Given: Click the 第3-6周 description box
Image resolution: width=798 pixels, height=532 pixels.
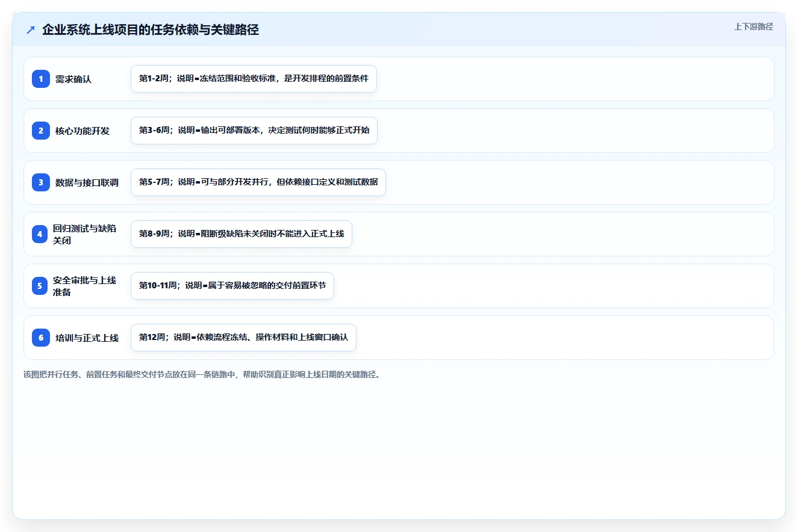Looking at the screenshot, I should (254, 131).
